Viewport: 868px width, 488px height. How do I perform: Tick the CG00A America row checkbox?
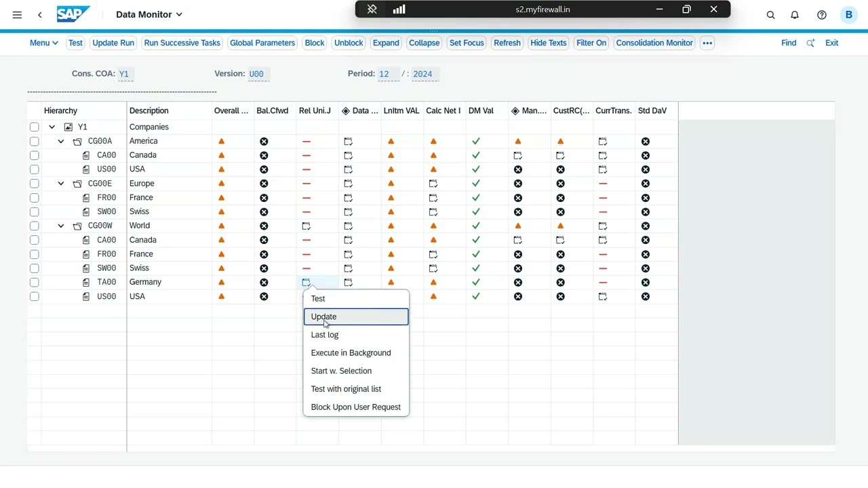pyautogui.click(x=35, y=141)
